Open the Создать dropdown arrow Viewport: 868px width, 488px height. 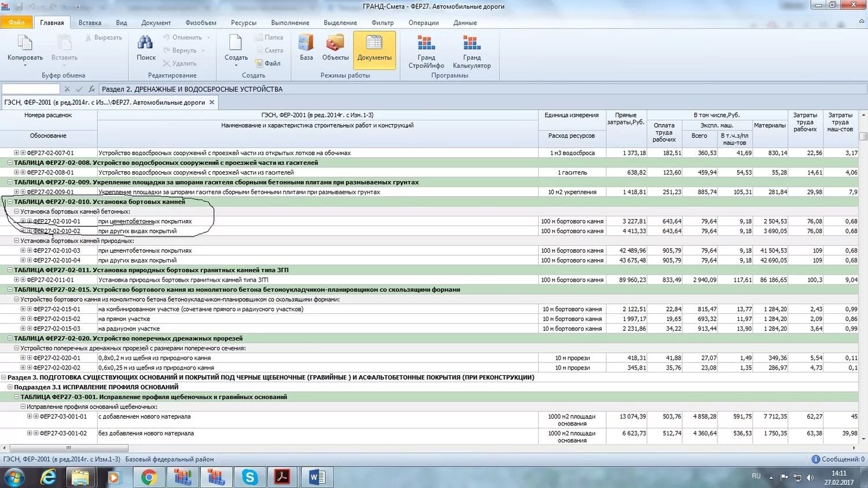click(x=236, y=65)
